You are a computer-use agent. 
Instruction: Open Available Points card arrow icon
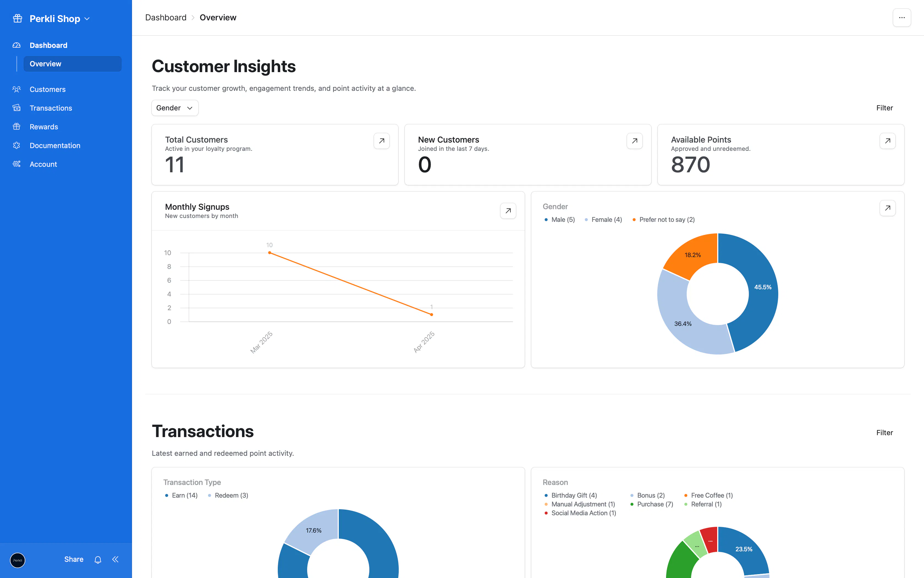887,141
